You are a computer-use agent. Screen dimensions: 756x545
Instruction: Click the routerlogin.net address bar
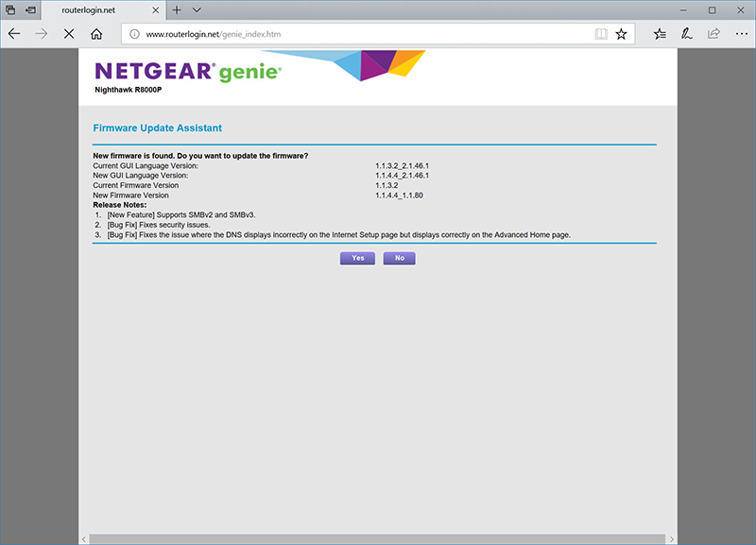coord(359,34)
